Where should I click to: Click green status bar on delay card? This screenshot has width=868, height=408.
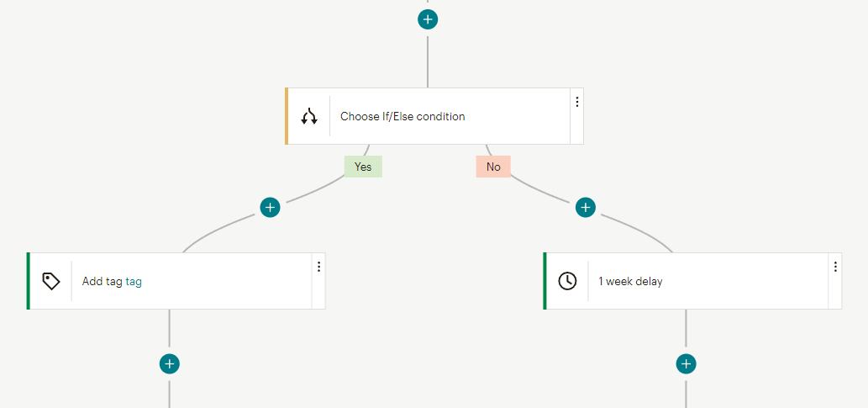tap(544, 280)
